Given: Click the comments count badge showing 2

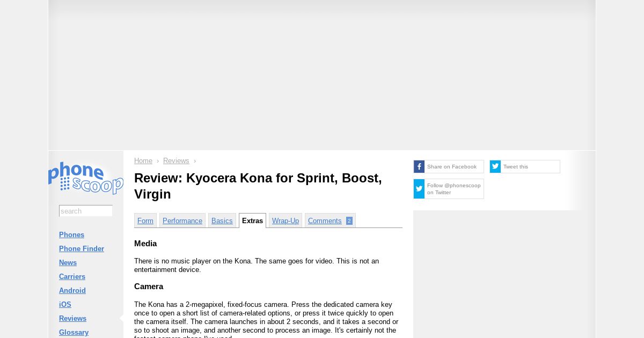Looking at the screenshot, I should tap(349, 221).
